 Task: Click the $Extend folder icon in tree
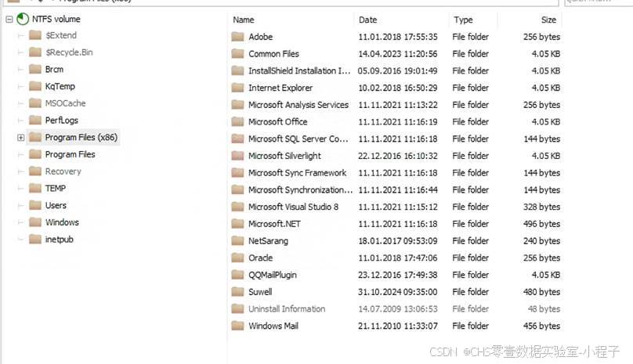pyautogui.click(x=35, y=35)
